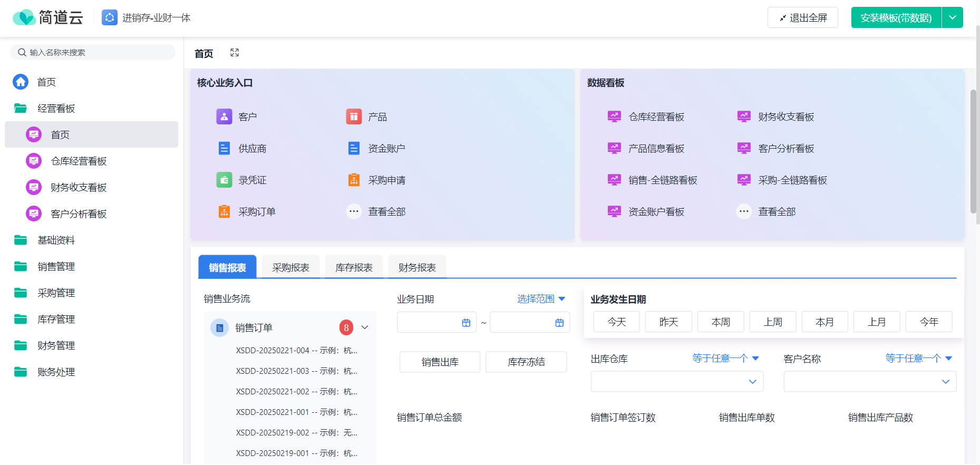Switch to 财务报表 tab
The image size is (980, 465).
(x=417, y=267)
